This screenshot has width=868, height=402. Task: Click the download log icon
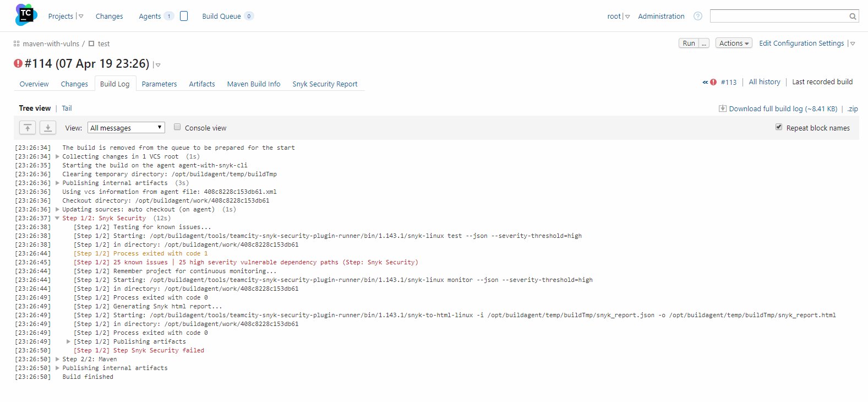(x=723, y=108)
